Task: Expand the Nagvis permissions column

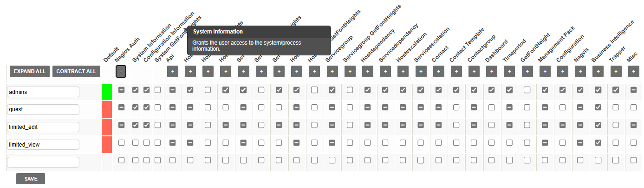Action: pos(580,72)
